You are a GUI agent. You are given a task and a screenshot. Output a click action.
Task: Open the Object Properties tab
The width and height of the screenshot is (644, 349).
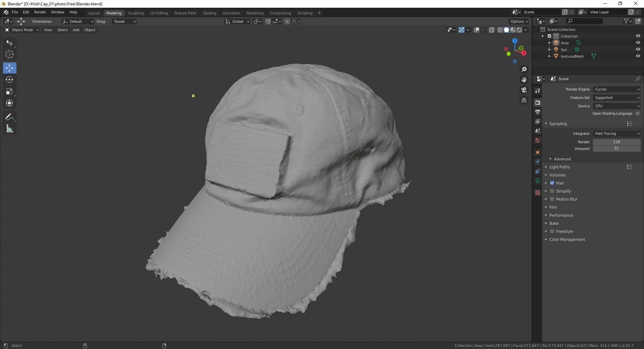538,152
